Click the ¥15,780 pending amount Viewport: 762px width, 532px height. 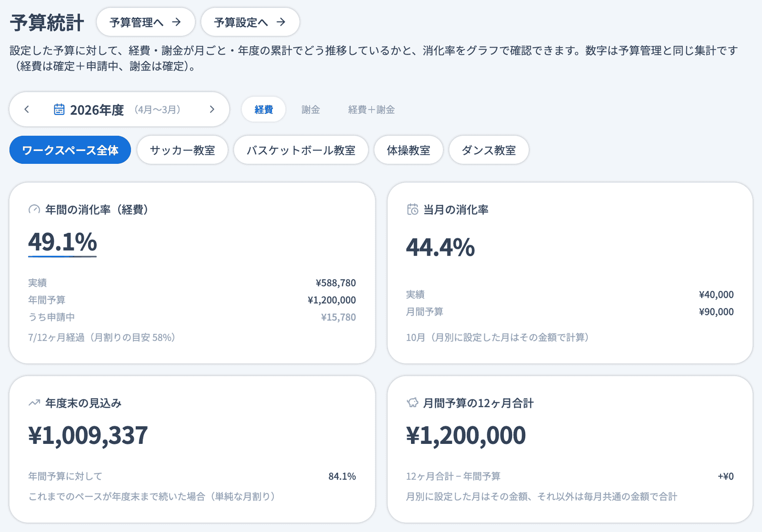point(339,317)
